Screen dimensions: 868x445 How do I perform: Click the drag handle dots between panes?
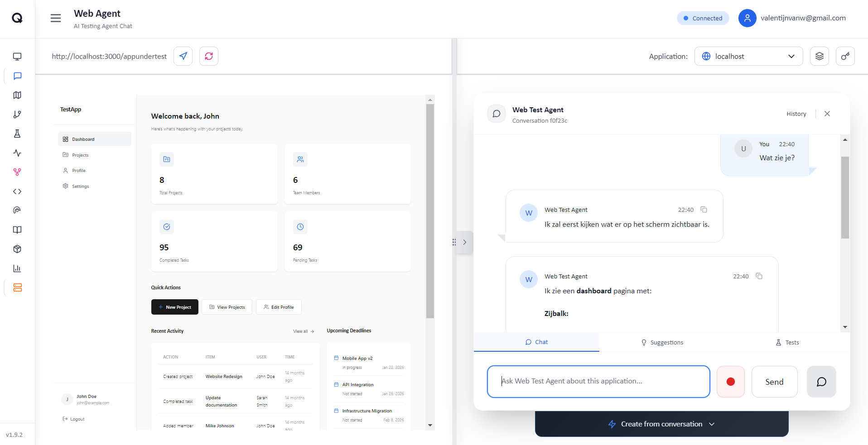454,242
